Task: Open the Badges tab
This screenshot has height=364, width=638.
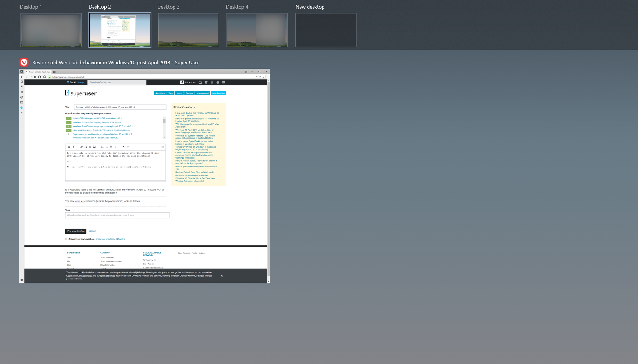Action: click(x=189, y=93)
